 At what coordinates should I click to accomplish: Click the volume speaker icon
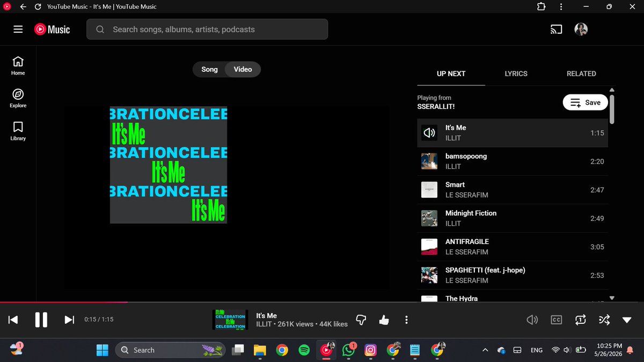coord(532,320)
